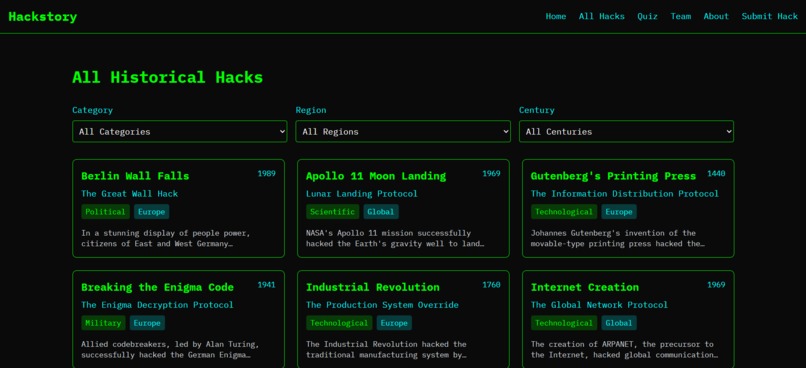Open Gutenberg's Printing Press card title
This screenshot has height=368, width=806.
pos(613,176)
